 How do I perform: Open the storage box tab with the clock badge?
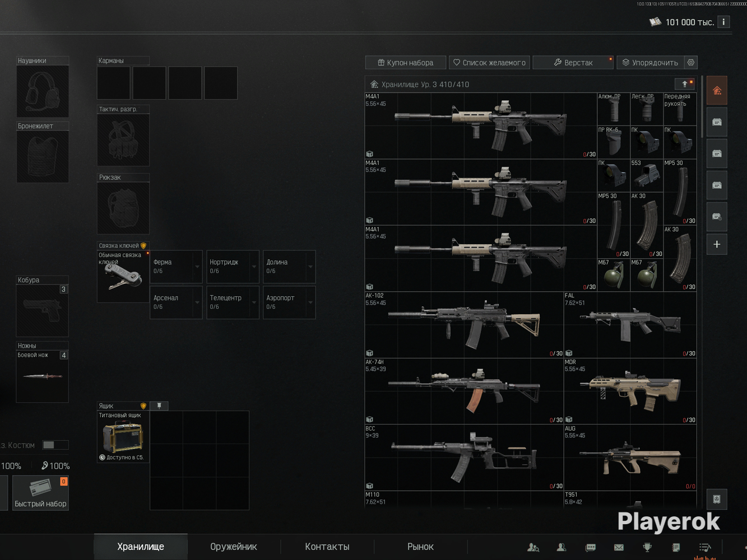pos(717,217)
